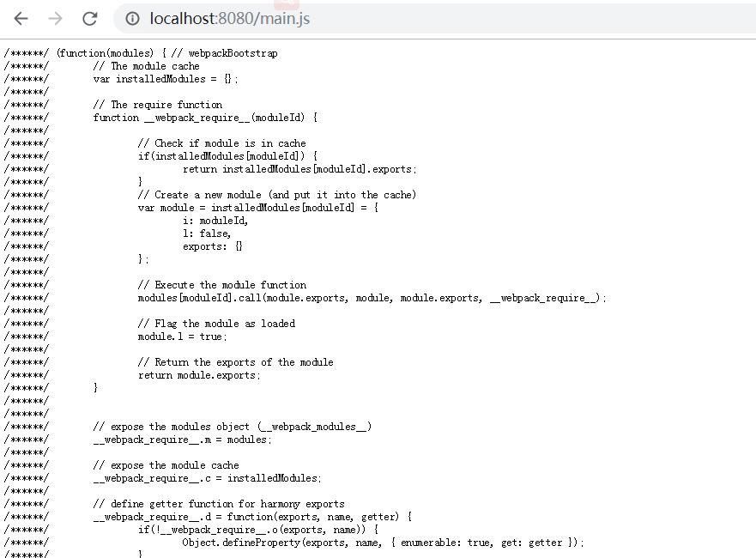Click comment '// Execute the module function'
Image resolution: width=756 pixels, height=558 pixels.
pos(221,285)
